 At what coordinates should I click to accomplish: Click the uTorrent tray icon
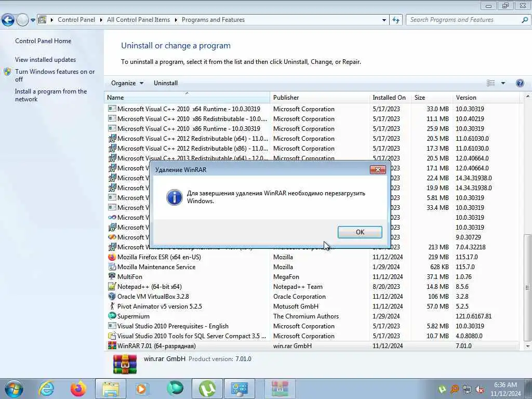click(x=442, y=389)
